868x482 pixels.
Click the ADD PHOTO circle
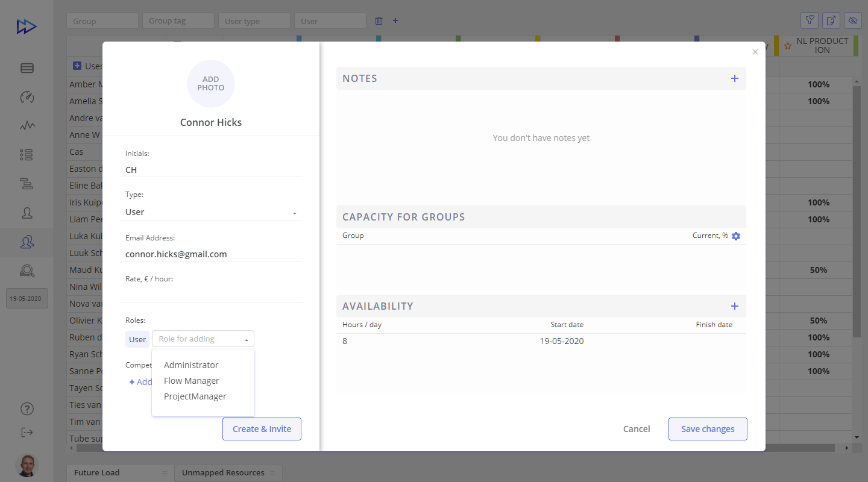pos(211,84)
